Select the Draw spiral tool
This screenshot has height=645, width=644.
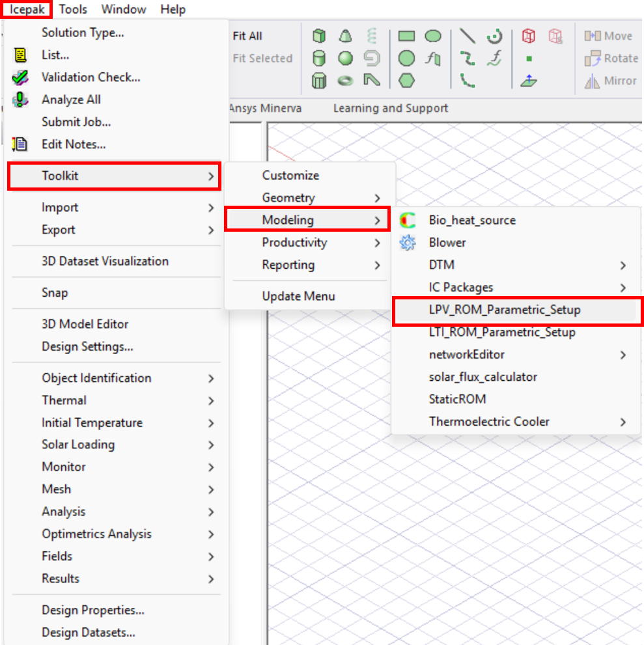(x=372, y=59)
